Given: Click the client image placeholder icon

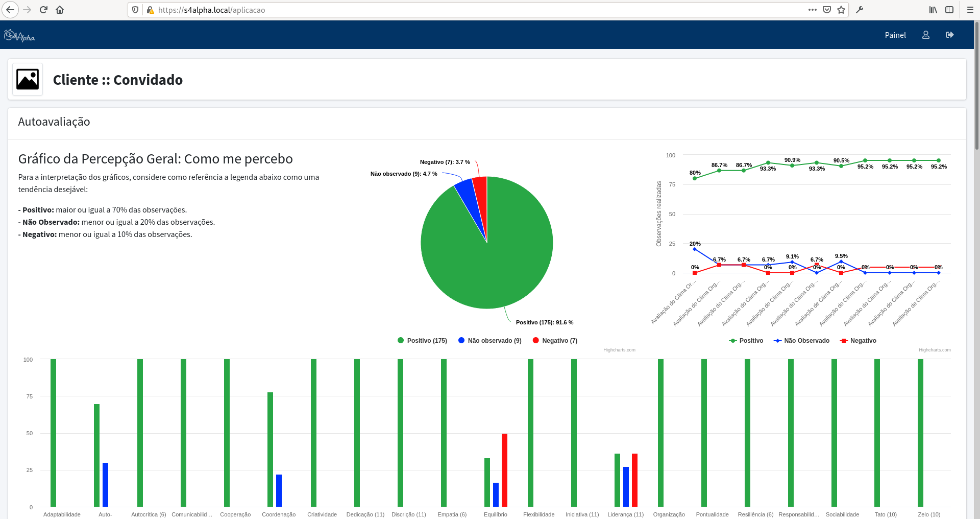Looking at the screenshot, I should coord(28,80).
